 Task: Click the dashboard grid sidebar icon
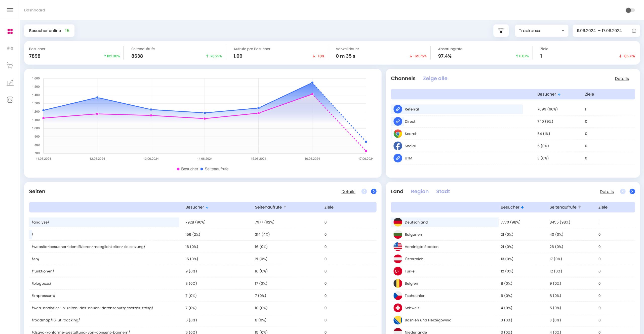[x=10, y=31]
